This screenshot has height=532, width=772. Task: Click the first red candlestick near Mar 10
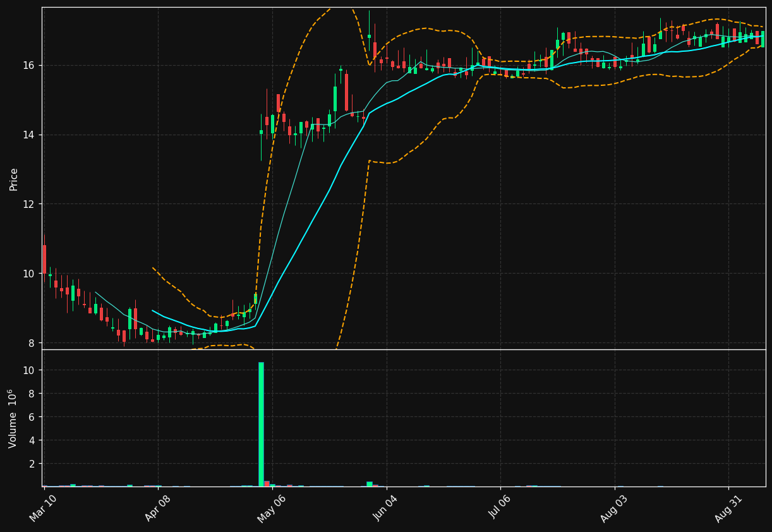click(44, 259)
